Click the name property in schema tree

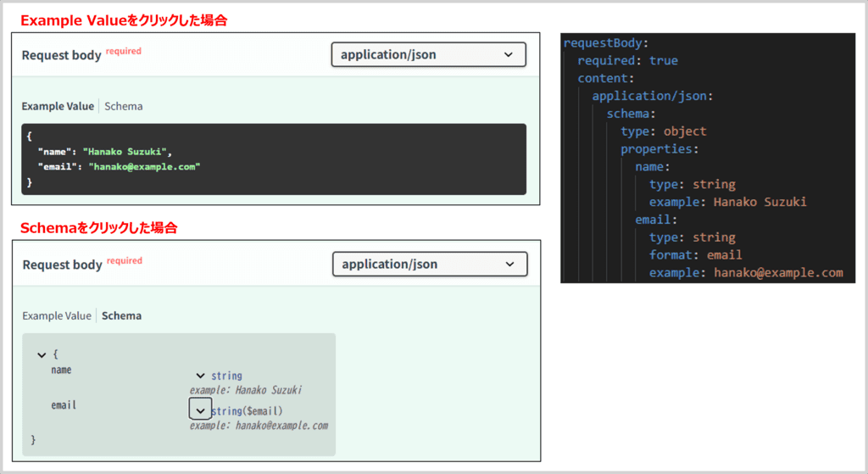point(61,370)
